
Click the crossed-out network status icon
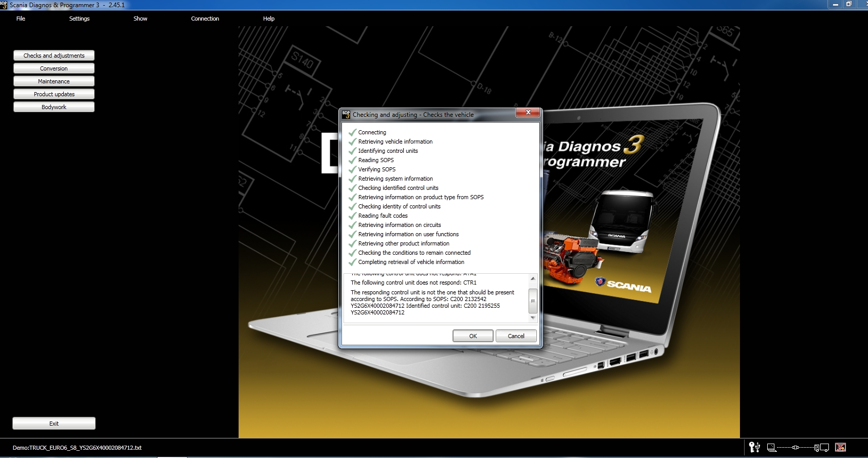pyautogui.click(x=841, y=447)
